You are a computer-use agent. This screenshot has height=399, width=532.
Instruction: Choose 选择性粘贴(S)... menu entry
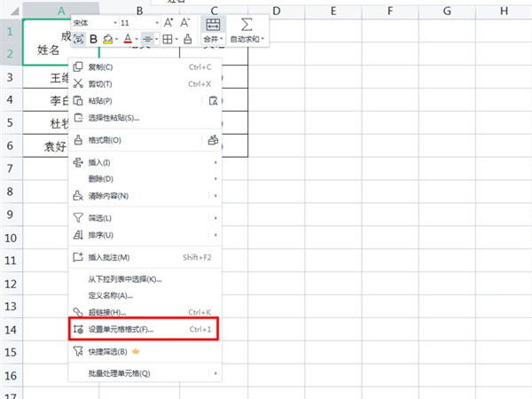145,117
